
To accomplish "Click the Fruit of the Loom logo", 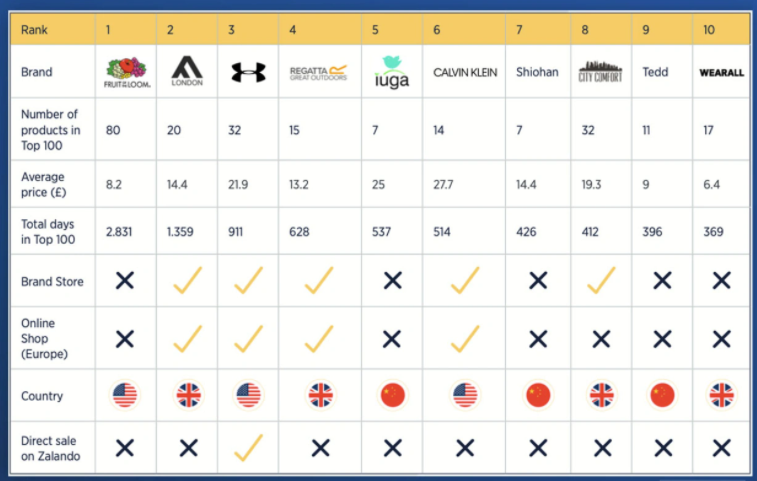I will pos(125,71).
